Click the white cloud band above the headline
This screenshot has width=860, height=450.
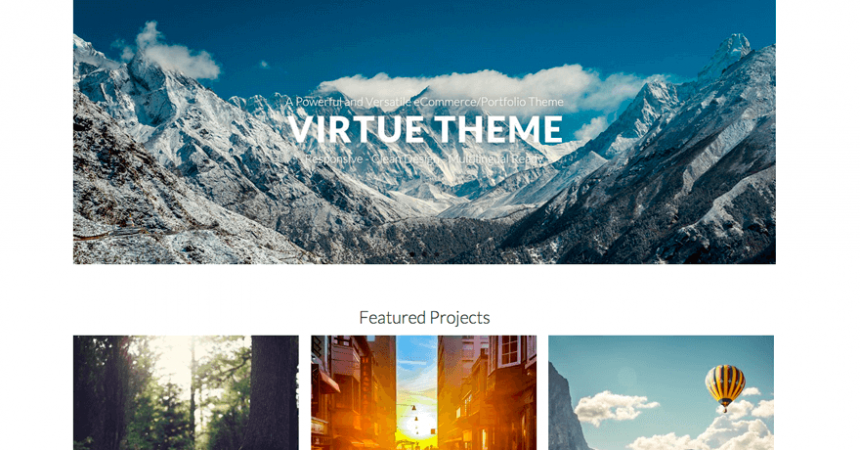click(x=483, y=83)
